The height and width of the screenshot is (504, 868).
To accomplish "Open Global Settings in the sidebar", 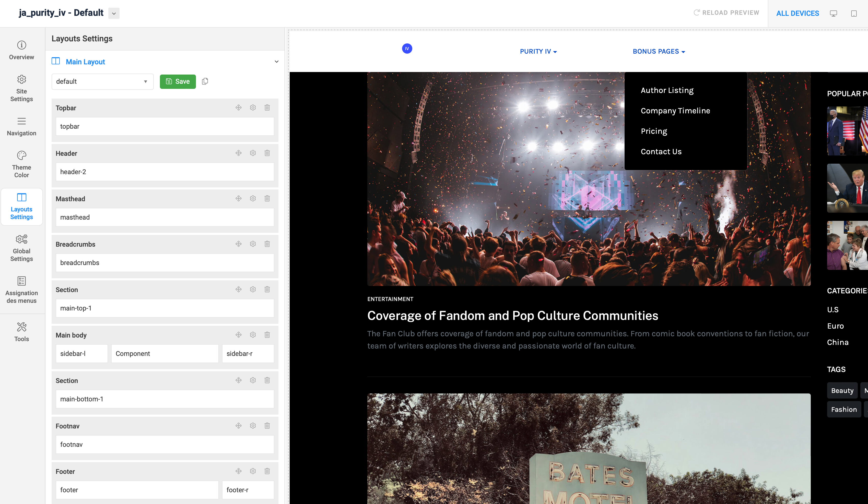I will pos(21,248).
